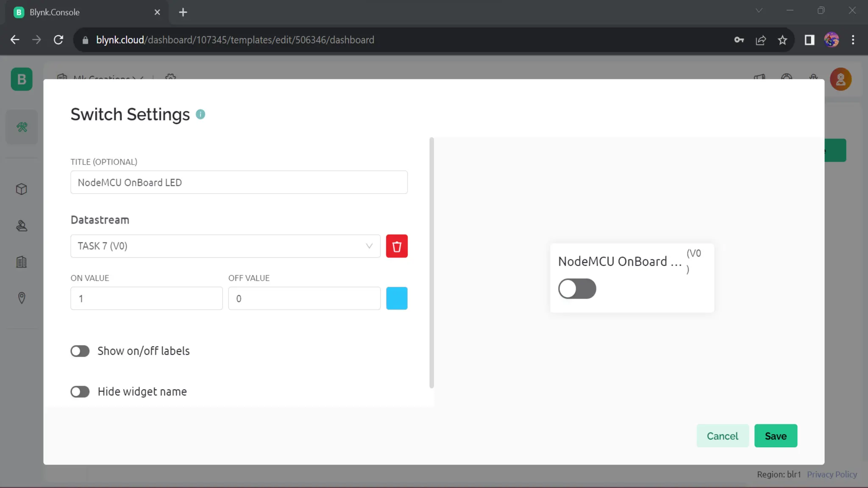Open a new browser tab
Image resolution: width=868 pixels, height=488 pixels.
(183, 12)
